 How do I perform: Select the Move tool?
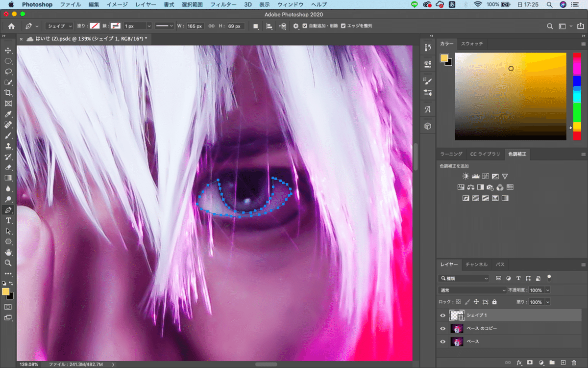[8, 51]
